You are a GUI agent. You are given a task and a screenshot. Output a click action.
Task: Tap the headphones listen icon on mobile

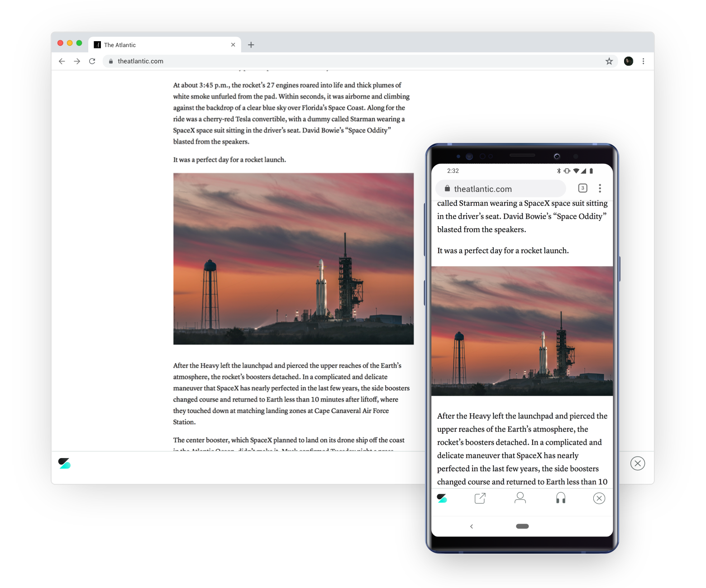[x=561, y=498]
